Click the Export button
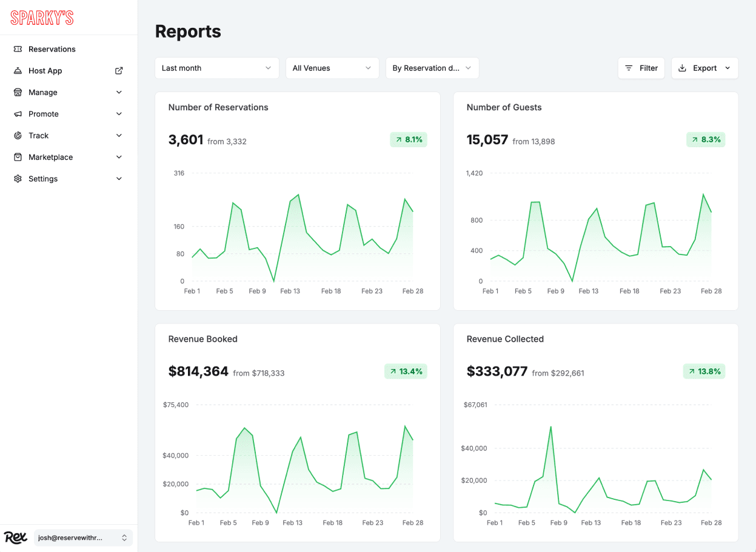 point(704,68)
